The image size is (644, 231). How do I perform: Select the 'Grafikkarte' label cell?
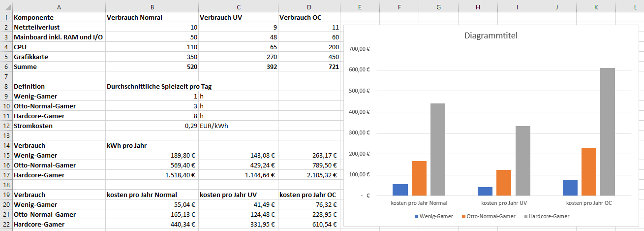click(x=59, y=57)
